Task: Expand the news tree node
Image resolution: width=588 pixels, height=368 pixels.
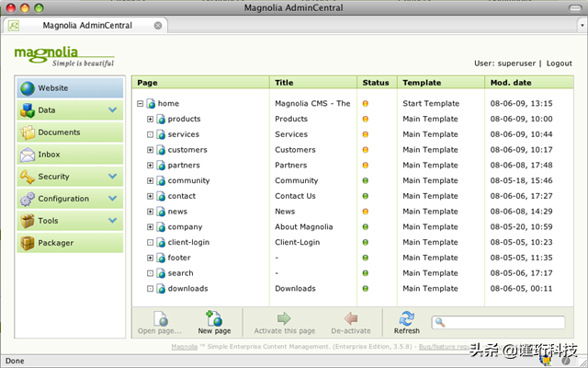Action: [x=150, y=212]
